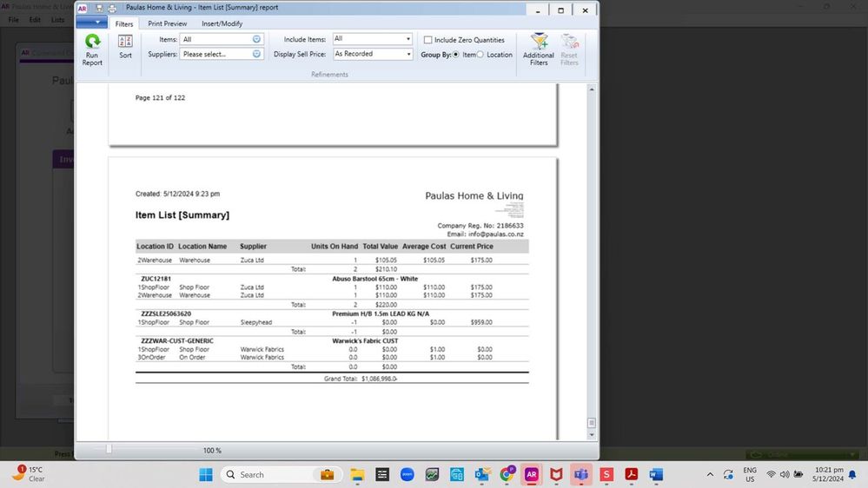Select Group By Location radio button
Viewport: 868px width, 488px height.
tap(480, 55)
